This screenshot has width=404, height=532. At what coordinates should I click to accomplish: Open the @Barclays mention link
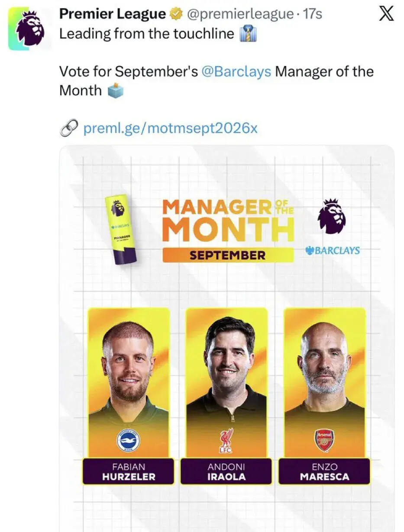236,71
